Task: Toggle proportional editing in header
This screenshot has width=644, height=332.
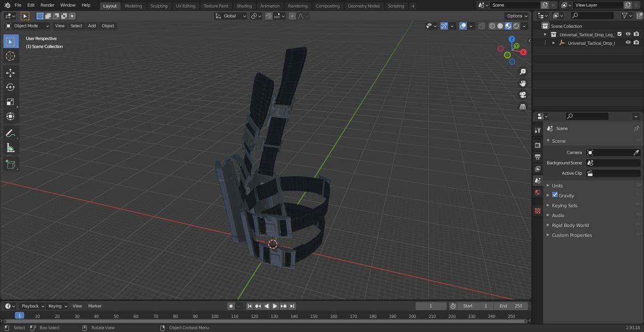Action: pyautogui.click(x=292, y=16)
